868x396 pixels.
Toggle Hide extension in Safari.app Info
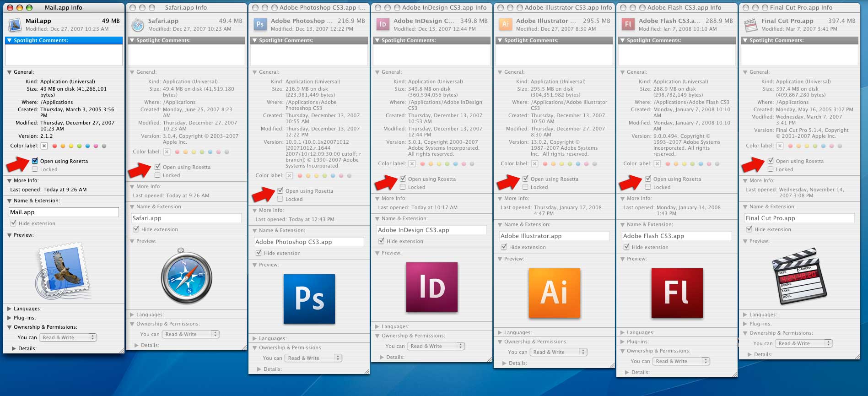(136, 229)
